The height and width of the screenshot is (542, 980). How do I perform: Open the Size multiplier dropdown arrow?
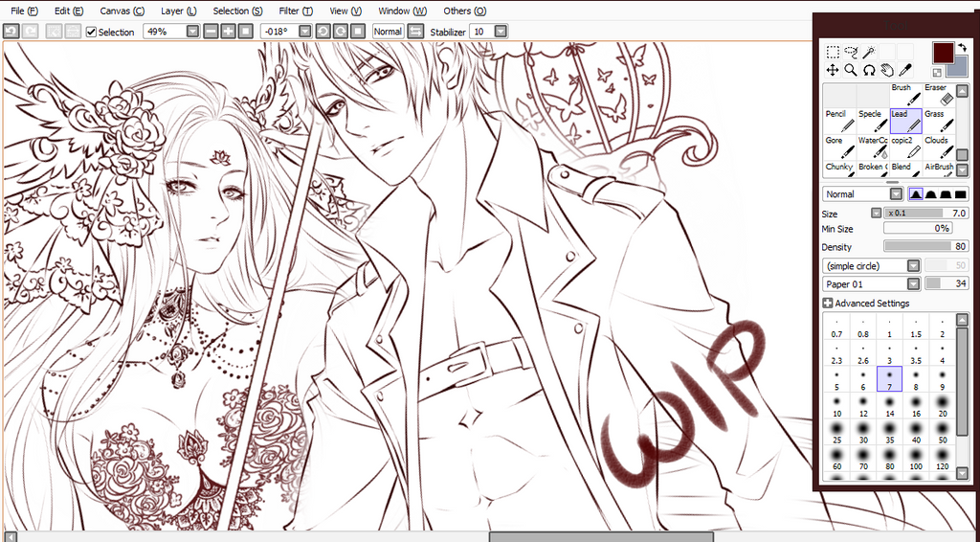tap(877, 214)
